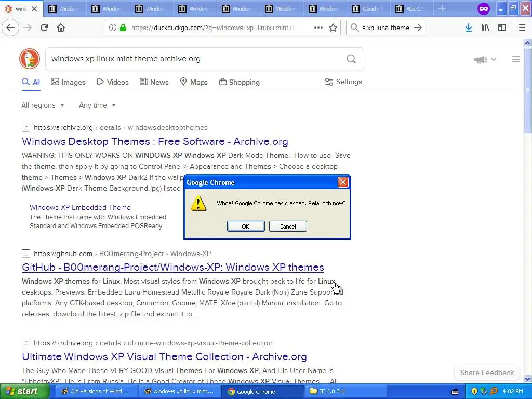This screenshot has width=532, height=399.
Task: Open the Firefox hamburger menu
Action: point(522,28)
